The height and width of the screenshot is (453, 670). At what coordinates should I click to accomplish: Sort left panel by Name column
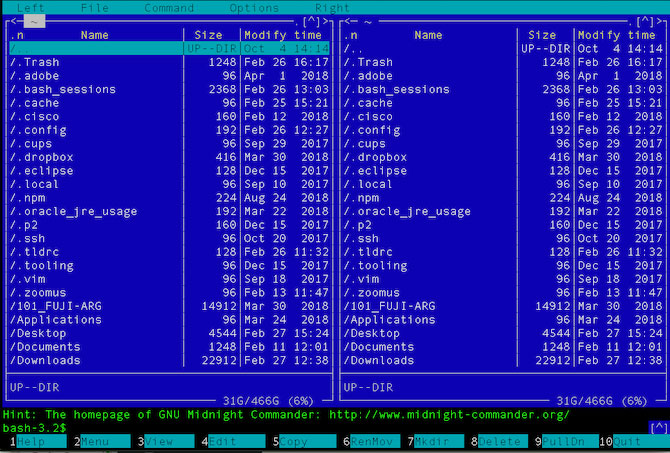[x=94, y=35]
